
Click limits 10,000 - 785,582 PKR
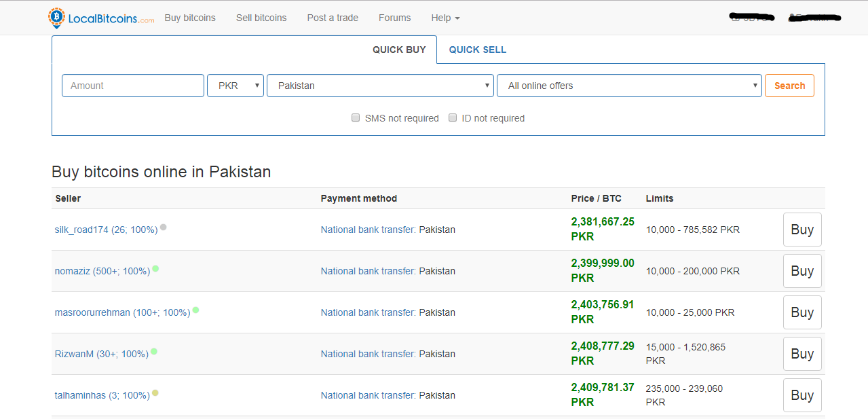point(693,230)
